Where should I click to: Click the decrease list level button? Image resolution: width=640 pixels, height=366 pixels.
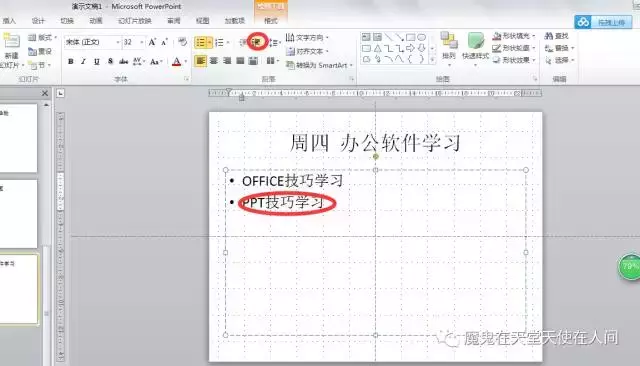(x=243, y=42)
